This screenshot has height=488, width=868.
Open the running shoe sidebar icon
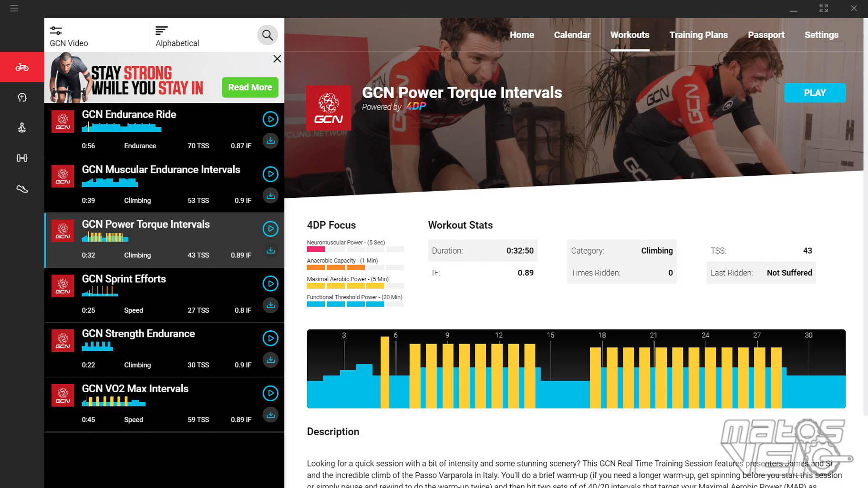[x=22, y=189]
